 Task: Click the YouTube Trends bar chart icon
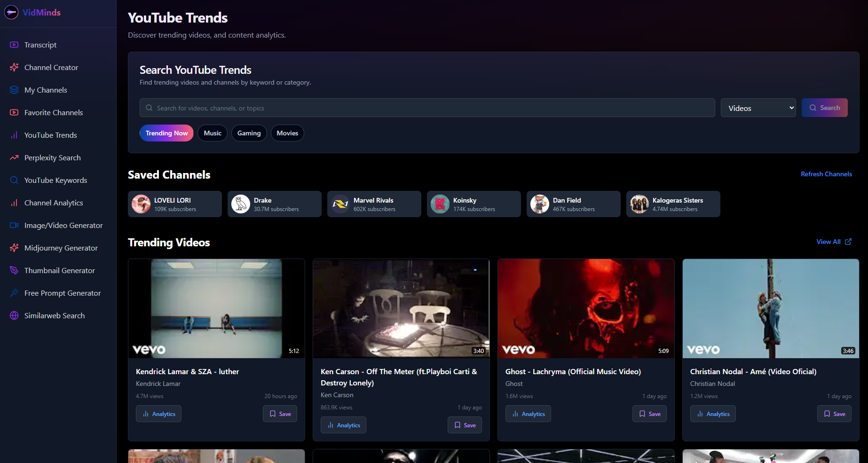(x=14, y=135)
